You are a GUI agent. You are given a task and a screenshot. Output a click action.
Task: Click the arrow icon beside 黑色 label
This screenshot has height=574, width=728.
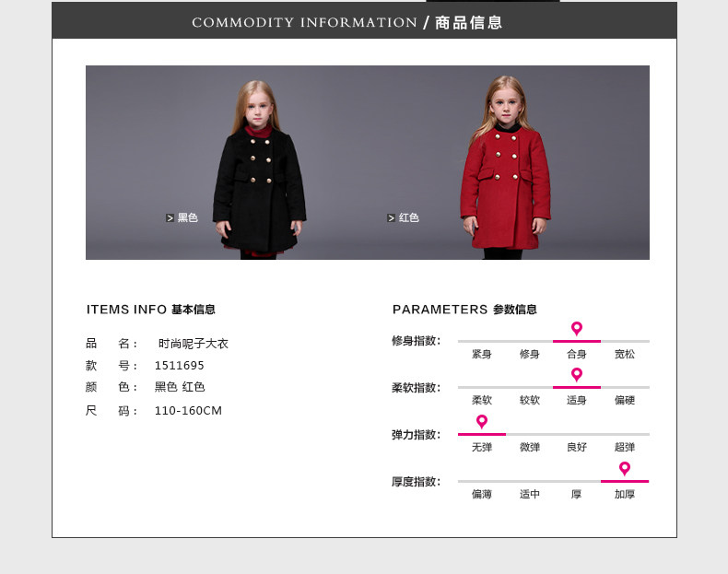point(170,218)
